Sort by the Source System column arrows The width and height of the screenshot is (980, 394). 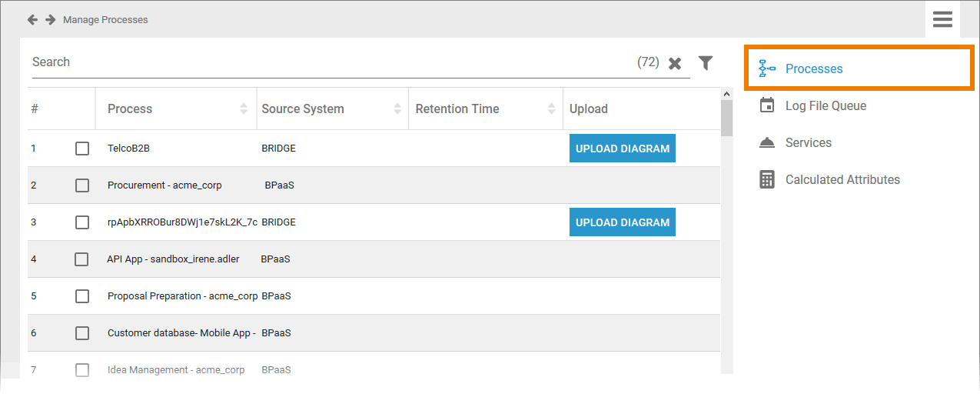tap(397, 109)
